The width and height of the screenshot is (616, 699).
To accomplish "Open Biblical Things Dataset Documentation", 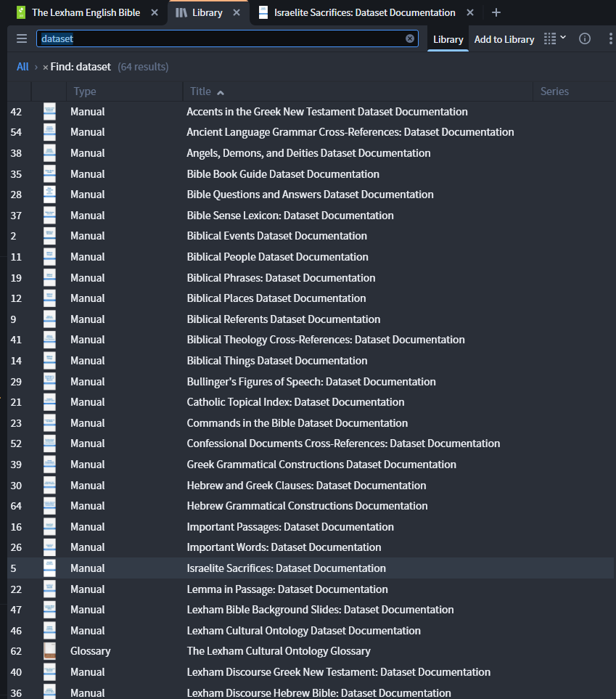I will click(276, 361).
